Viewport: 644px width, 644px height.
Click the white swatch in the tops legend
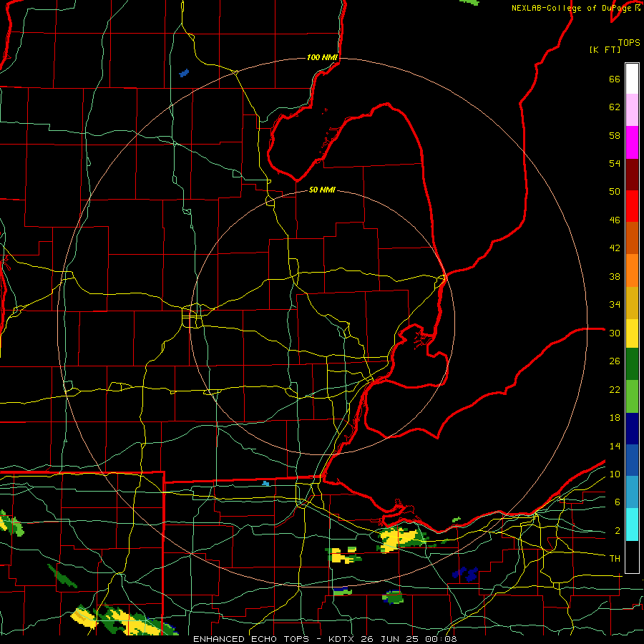[x=632, y=79]
